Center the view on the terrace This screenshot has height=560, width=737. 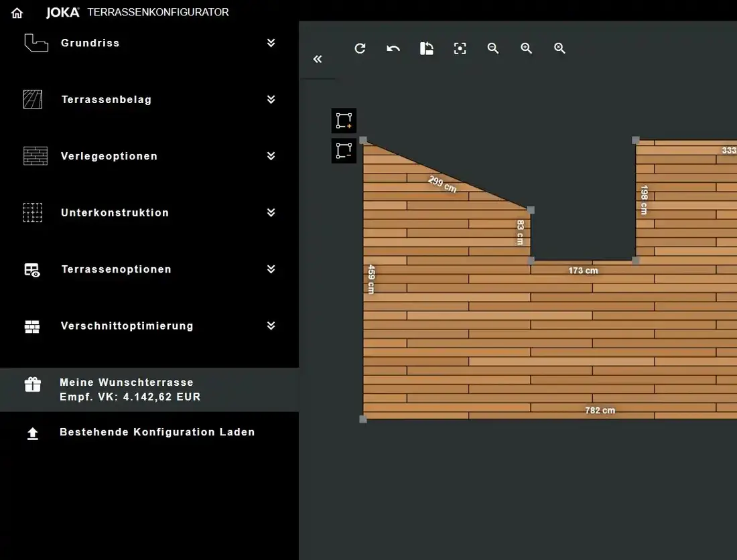(x=460, y=48)
